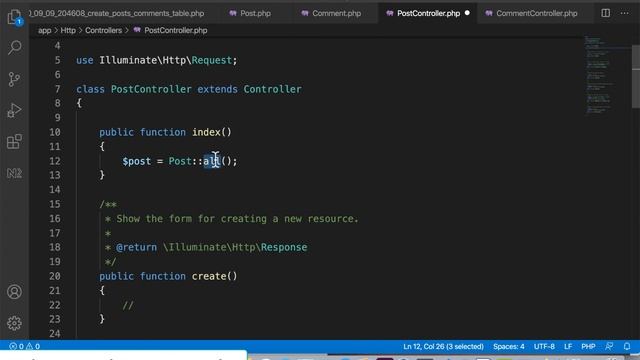Open the Manage gear icon
Viewport: 640px width, 360px height.
click(14, 323)
